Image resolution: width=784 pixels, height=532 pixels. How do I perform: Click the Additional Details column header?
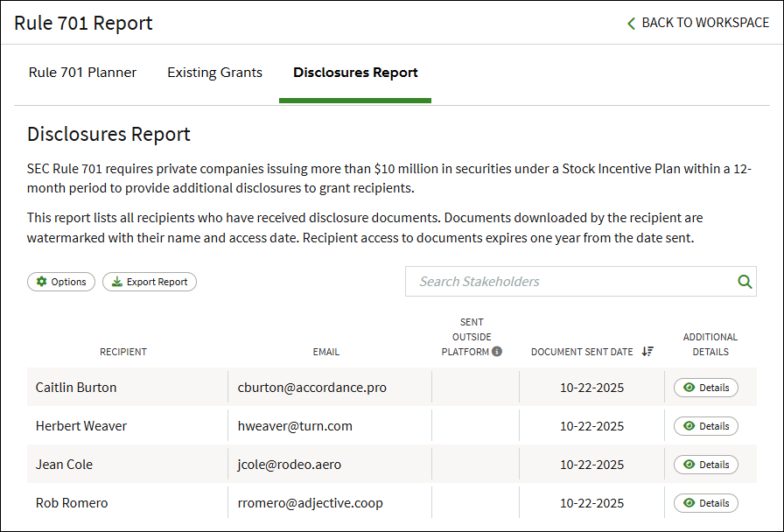pyautogui.click(x=710, y=345)
